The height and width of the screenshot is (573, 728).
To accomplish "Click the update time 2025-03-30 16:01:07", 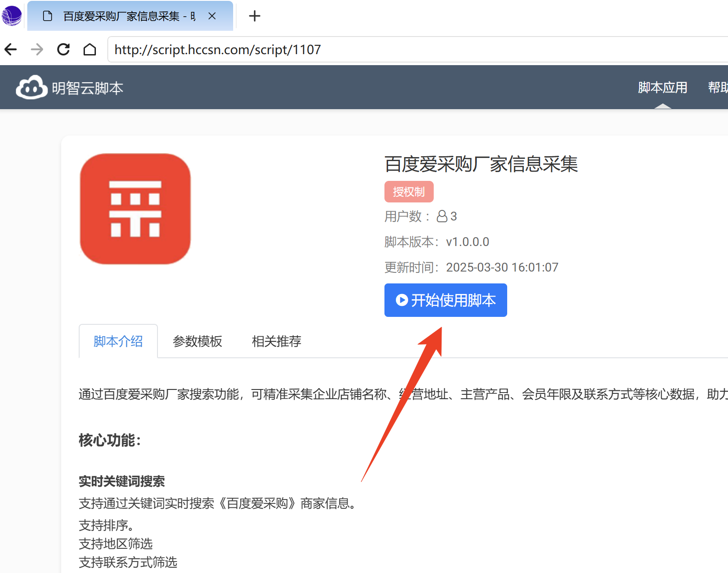I will click(502, 267).
